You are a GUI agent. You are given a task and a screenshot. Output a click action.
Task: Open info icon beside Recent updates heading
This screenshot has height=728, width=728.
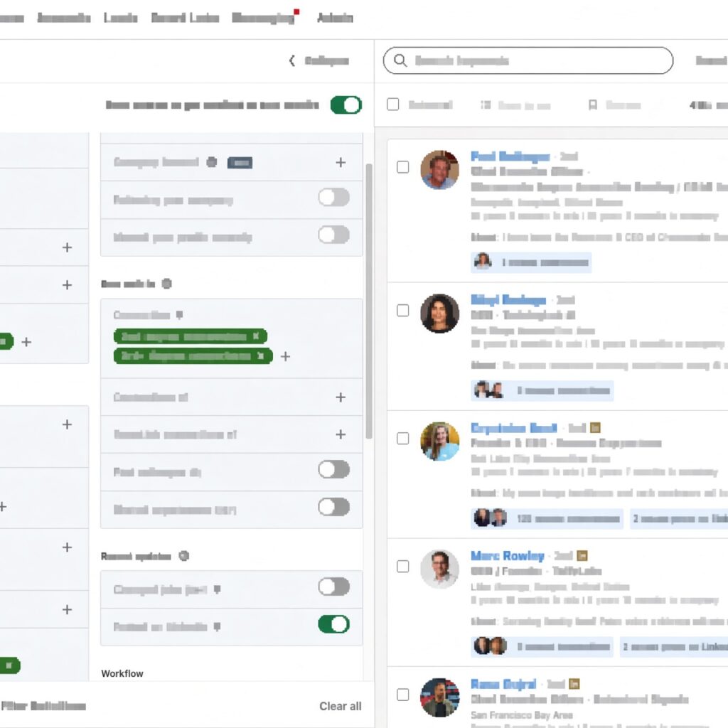[x=184, y=556]
